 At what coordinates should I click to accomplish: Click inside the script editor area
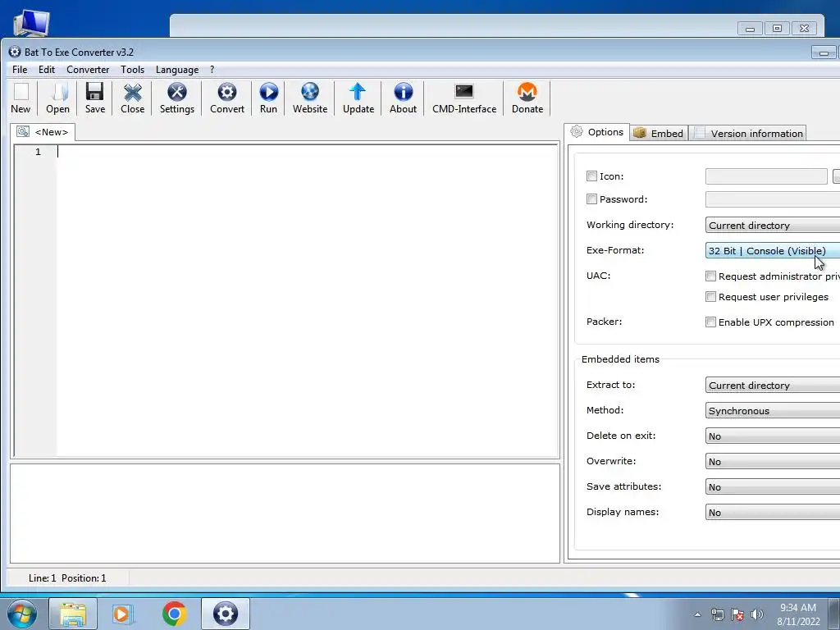coord(308,300)
